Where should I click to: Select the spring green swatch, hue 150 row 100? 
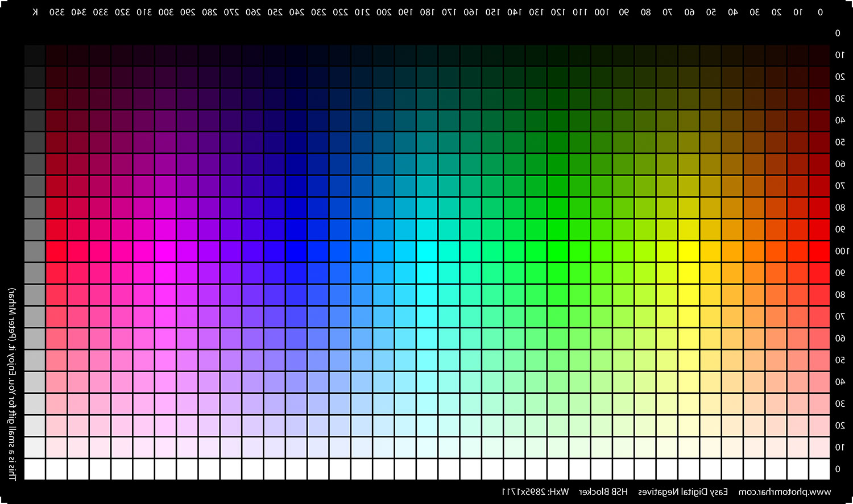pos(492,251)
